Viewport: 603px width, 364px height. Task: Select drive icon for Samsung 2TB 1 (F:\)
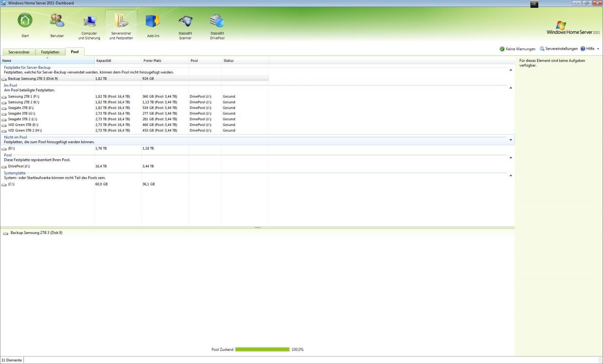[4, 97]
